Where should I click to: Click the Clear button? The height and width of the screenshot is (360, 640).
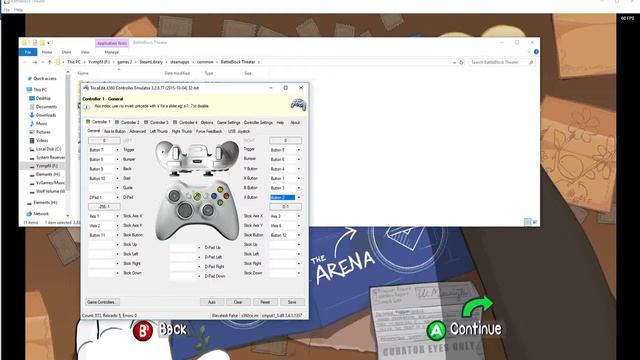238,302
